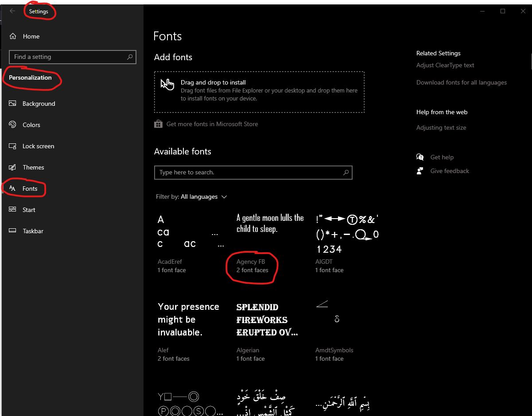Image resolution: width=532 pixels, height=416 pixels.
Task: Click the Alef font name label
Action: (163, 350)
